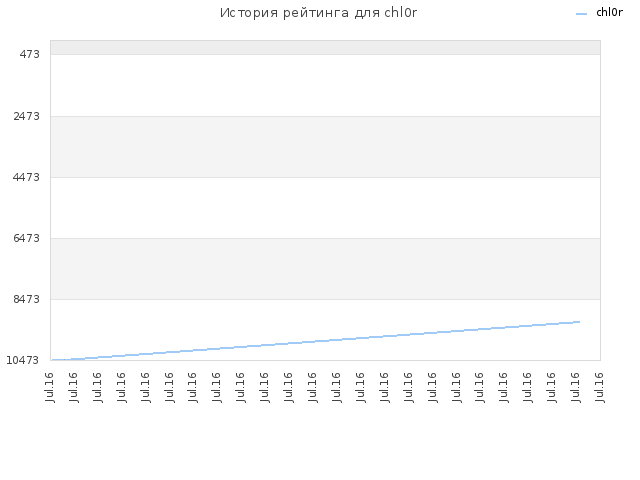Click the blue legend line marker for chl0r
This screenshot has height=480, width=640.
point(581,14)
